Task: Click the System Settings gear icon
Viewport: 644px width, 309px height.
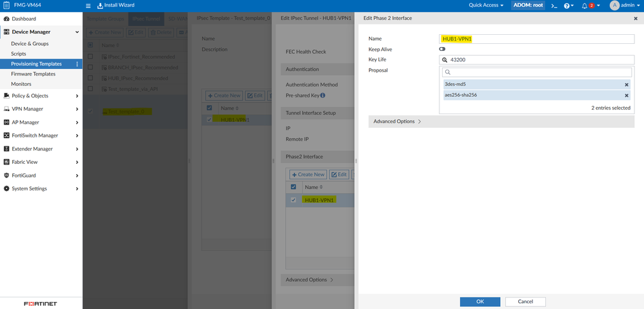Action: (6, 189)
